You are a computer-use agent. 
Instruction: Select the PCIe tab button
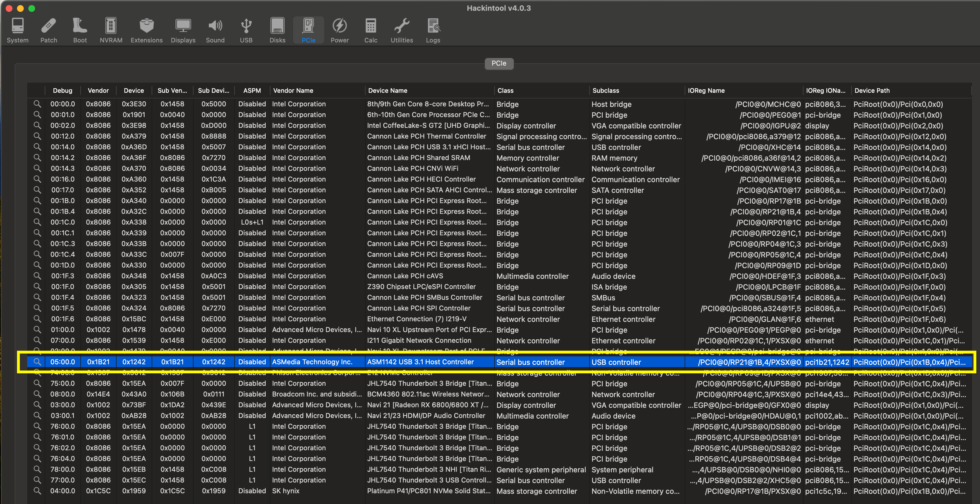(499, 64)
